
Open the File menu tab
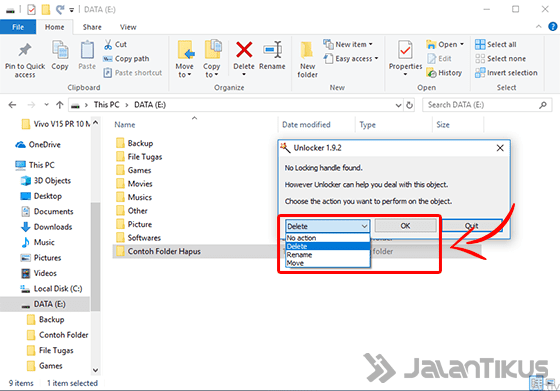coord(18,27)
